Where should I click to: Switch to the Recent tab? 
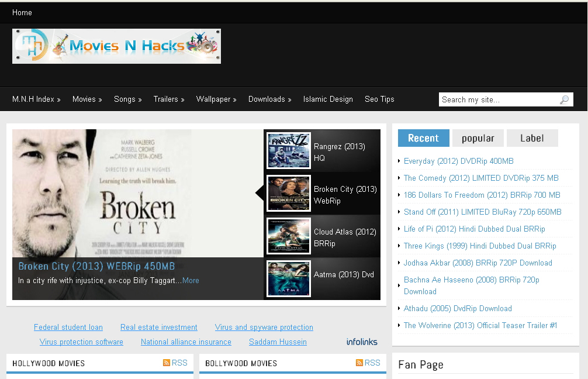423,138
